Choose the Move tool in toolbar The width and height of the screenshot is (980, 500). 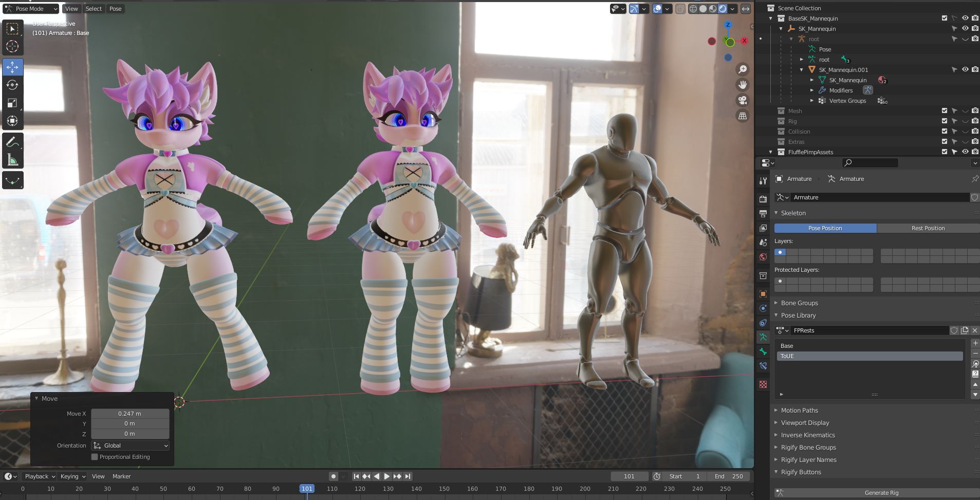(x=12, y=67)
